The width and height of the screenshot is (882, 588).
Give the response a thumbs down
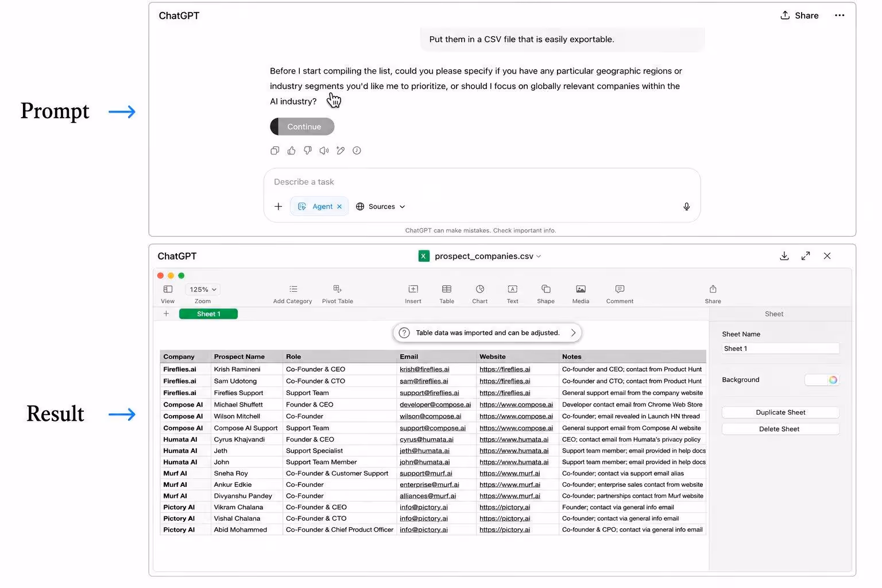(308, 150)
